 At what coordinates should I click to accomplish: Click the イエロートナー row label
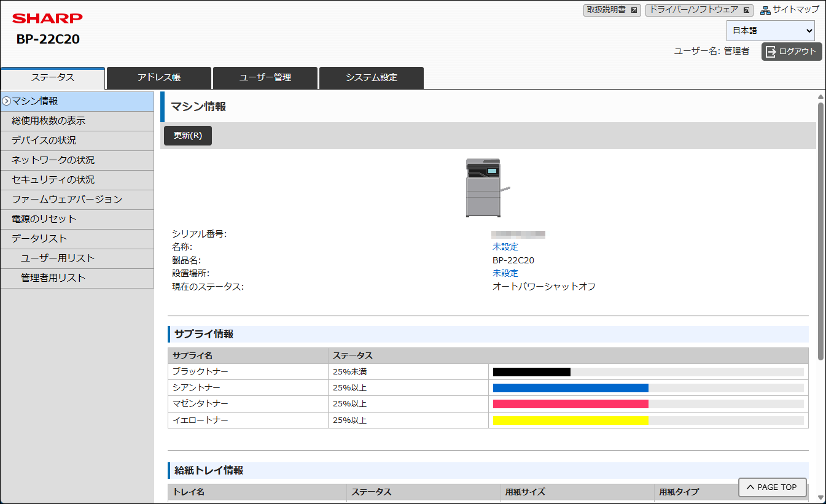tap(200, 420)
